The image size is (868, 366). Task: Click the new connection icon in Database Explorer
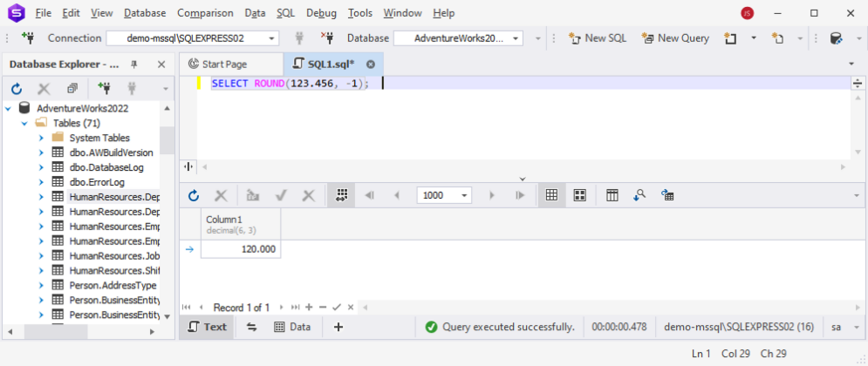[x=105, y=89]
